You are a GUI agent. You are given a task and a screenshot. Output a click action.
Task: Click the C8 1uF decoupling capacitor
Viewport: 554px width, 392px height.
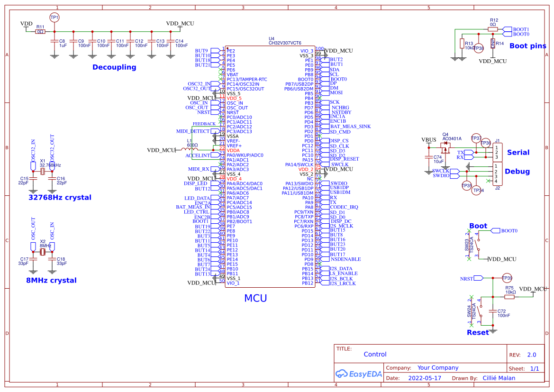(54, 42)
